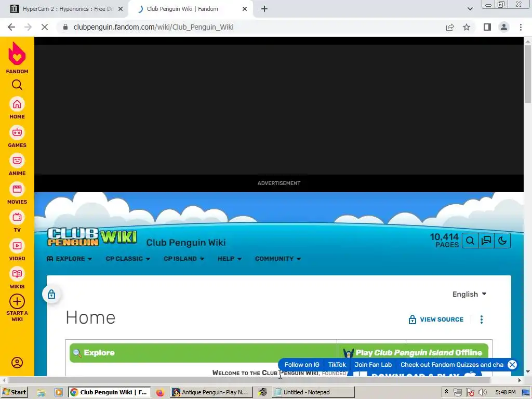
Task: Click Join Fan Lab link
Action: [373, 365]
